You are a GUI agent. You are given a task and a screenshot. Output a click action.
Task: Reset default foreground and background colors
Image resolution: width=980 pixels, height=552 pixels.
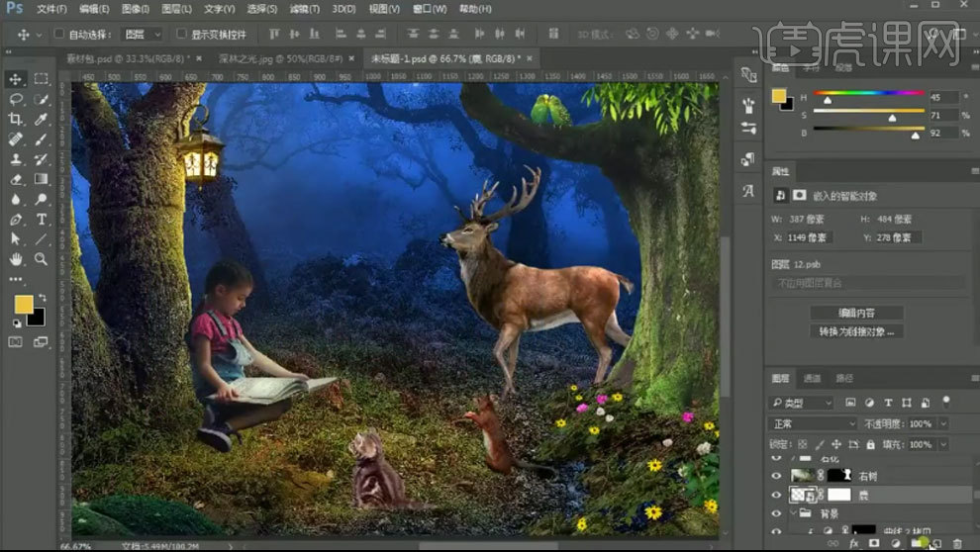point(17,323)
